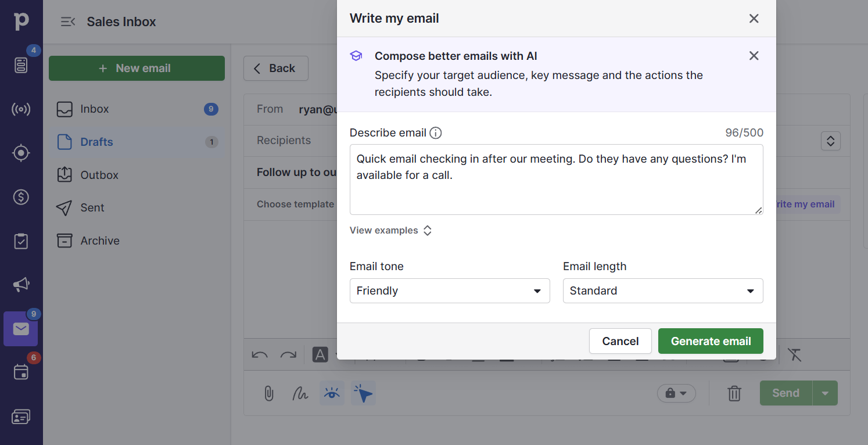This screenshot has height=445, width=868.
Task: Collapse the Sales Inbox navigation sidebar
Action: click(x=67, y=21)
